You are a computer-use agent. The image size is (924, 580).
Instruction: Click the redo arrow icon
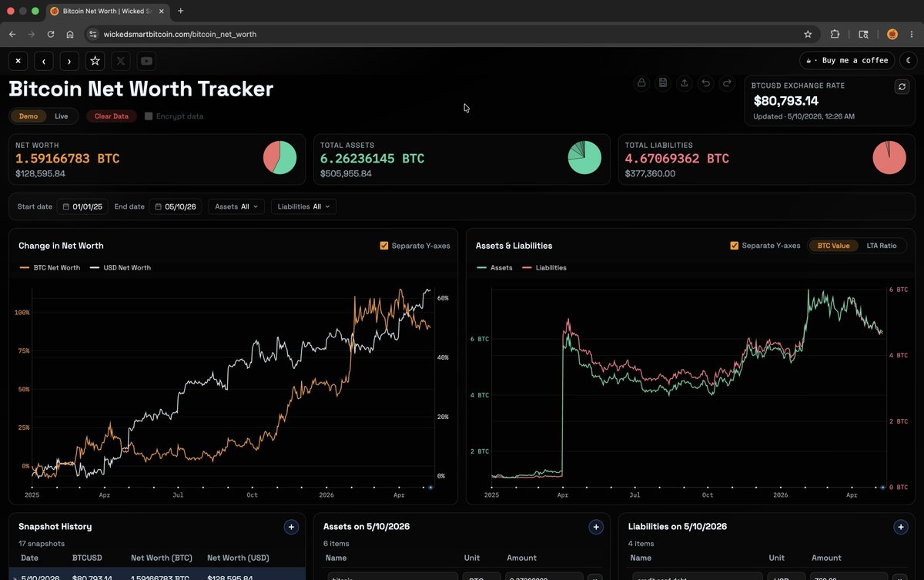(727, 83)
